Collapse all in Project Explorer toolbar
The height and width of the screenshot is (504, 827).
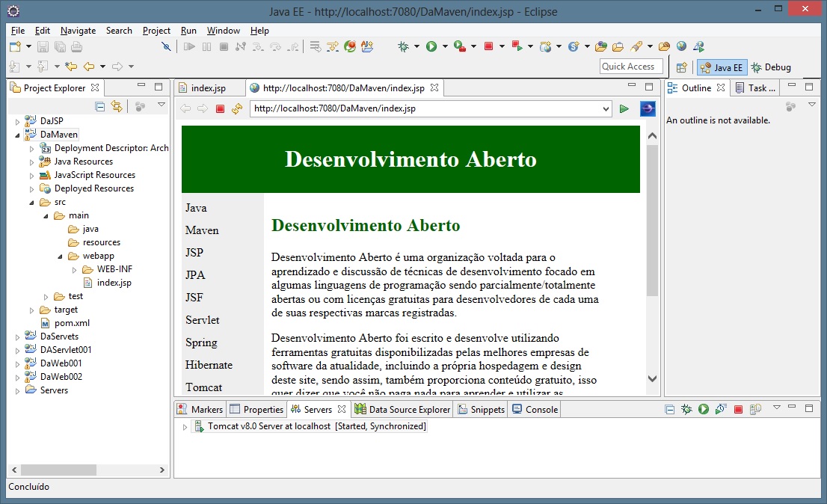[x=100, y=106]
